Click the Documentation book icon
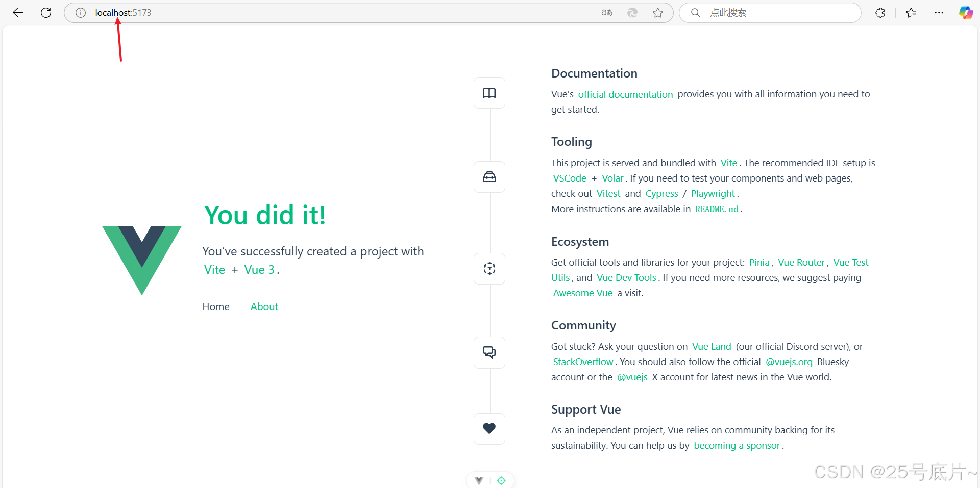 (x=489, y=93)
